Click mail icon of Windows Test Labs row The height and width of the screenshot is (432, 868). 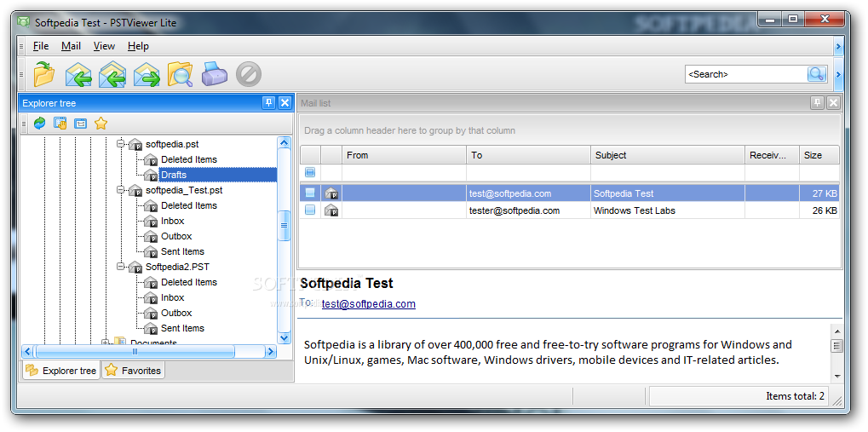pos(331,210)
